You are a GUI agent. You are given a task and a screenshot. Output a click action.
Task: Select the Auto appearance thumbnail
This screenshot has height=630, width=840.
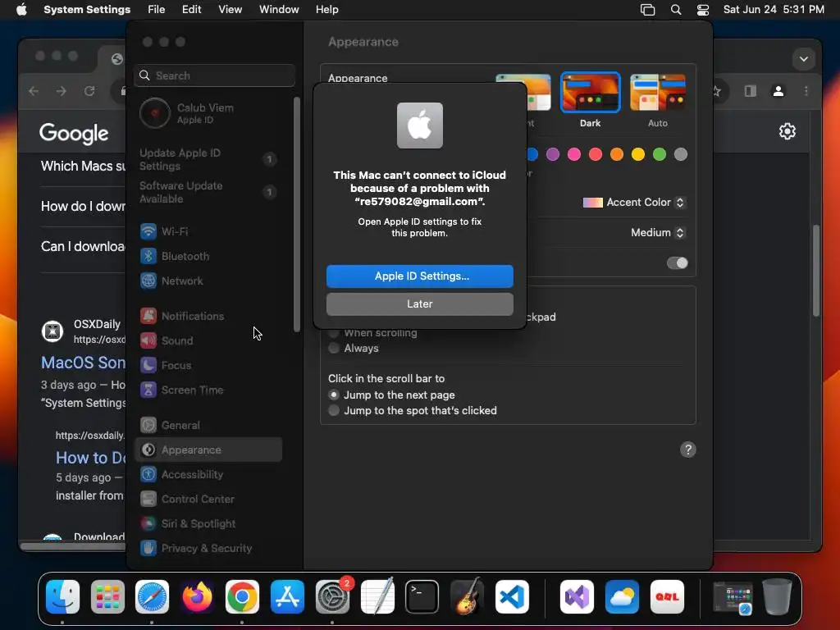pos(658,93)
